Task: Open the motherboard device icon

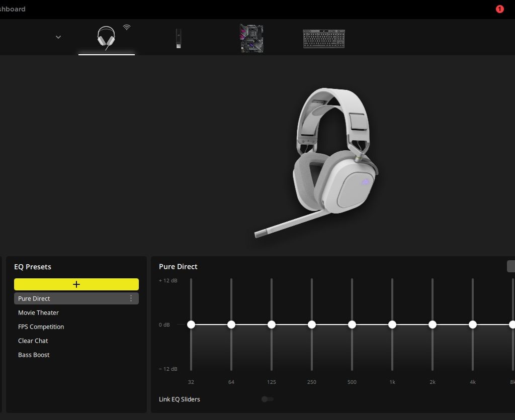Action: [251, 38]
